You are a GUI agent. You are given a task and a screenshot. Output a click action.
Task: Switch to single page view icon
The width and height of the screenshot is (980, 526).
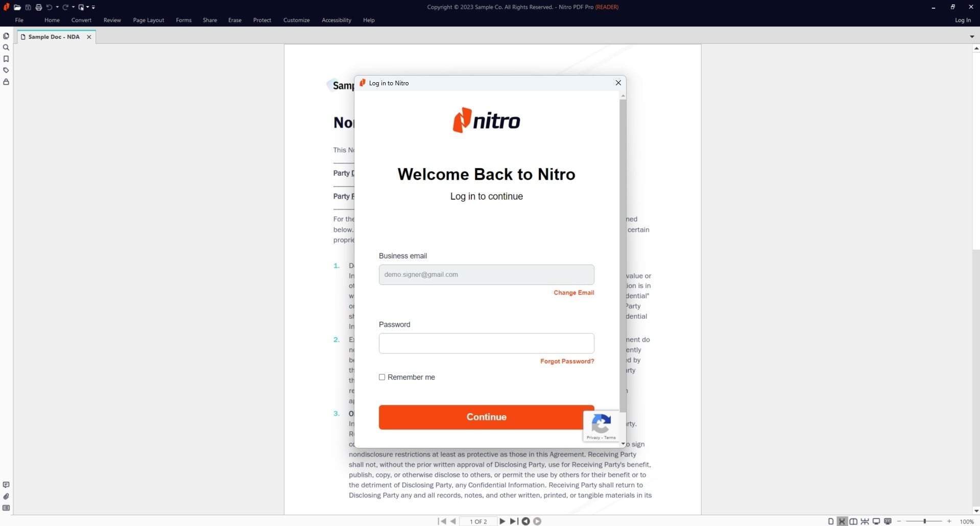click(831, 521)
